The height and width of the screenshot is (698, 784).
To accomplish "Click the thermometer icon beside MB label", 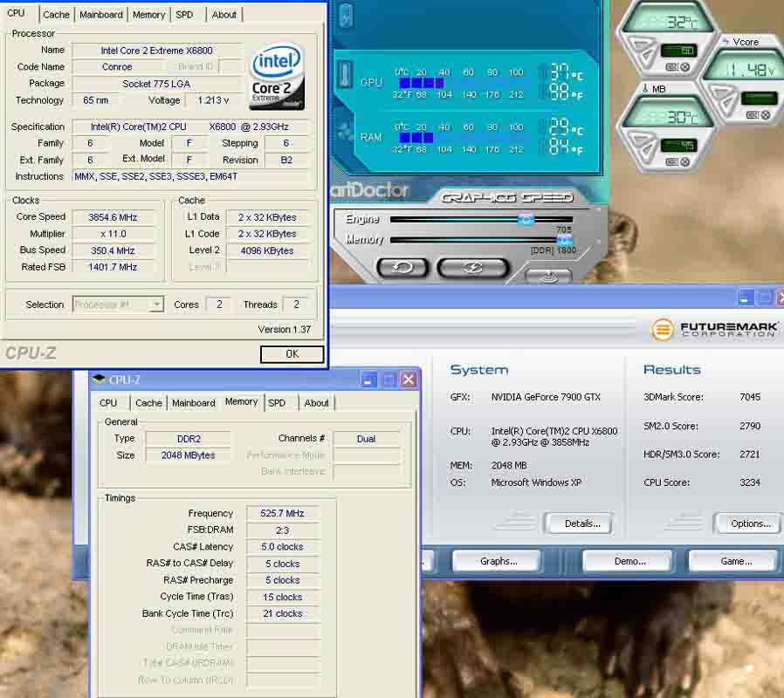I will (645, 88).
